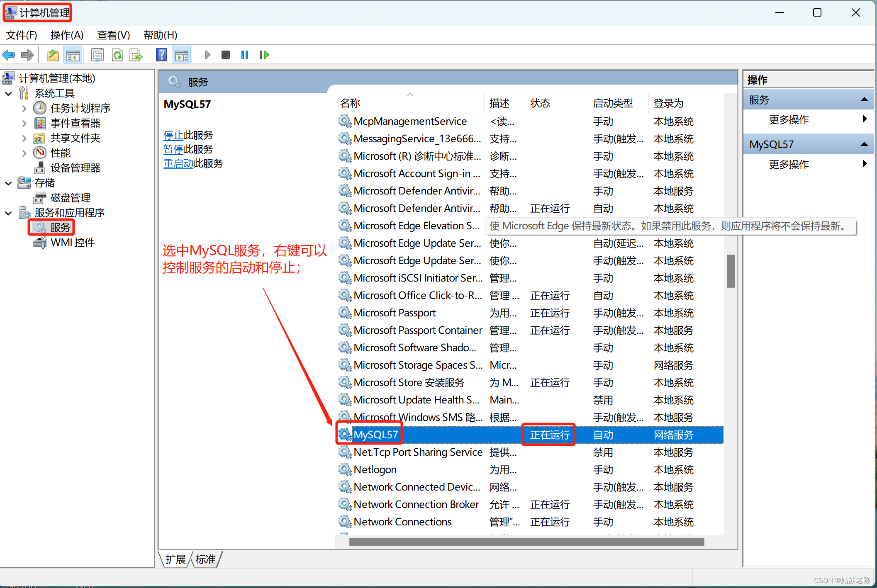877x588 pixels.
Task: Click the 暂停 this service link
Action: [173, 149]
